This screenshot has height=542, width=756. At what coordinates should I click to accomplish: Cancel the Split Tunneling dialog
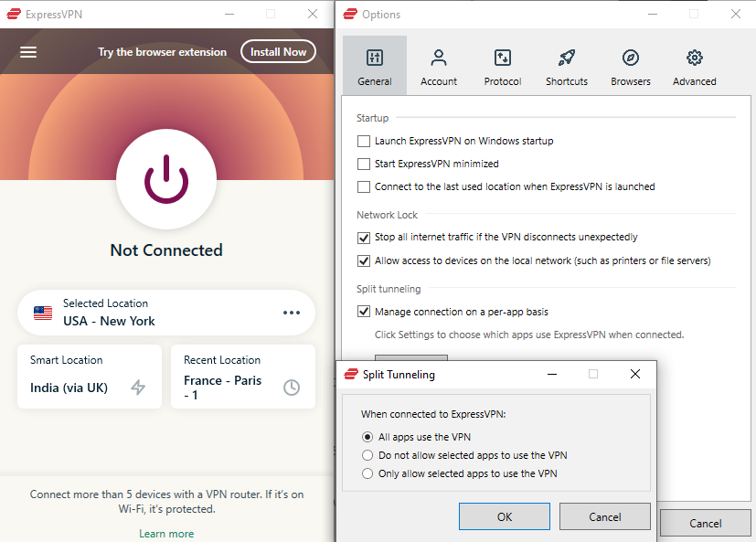(604, 515)
